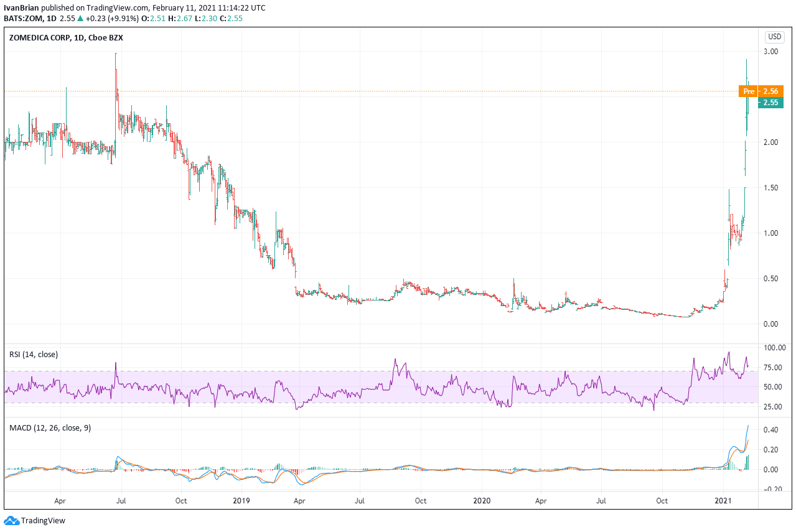The image size is (796, 532).
Task: Switch to the 2021 section on time axis
Action: click(723, 500)
